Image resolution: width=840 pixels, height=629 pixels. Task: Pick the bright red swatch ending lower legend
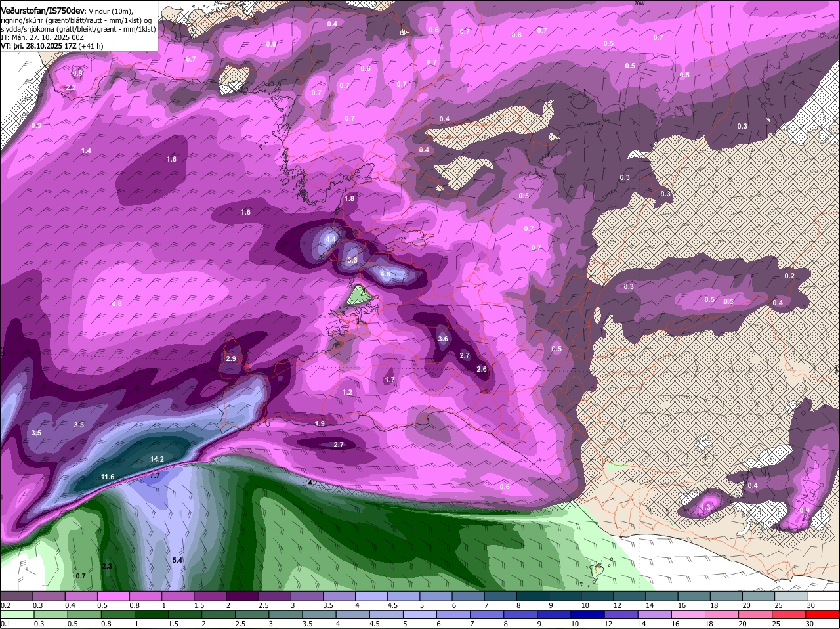click(x=823, y=615)
